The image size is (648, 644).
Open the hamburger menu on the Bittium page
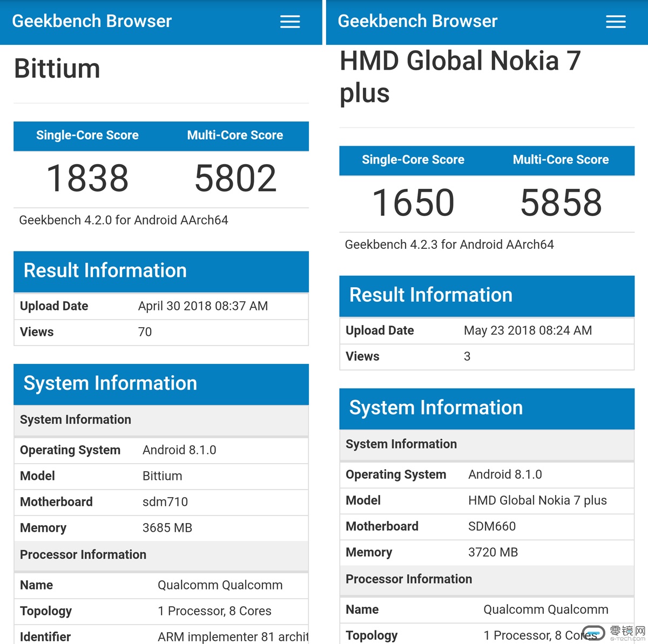click(290, 22)
